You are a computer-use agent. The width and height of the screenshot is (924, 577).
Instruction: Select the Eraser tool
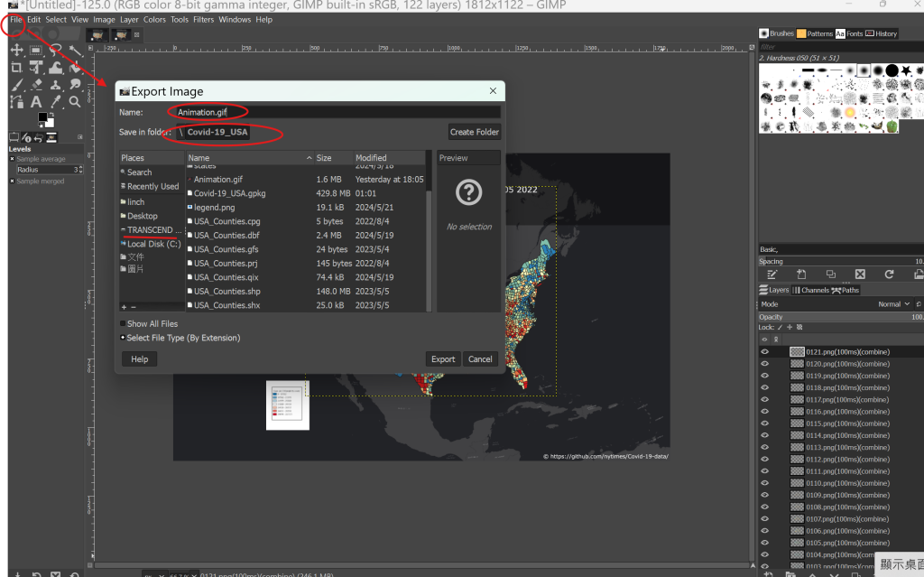tap(36, 85)
